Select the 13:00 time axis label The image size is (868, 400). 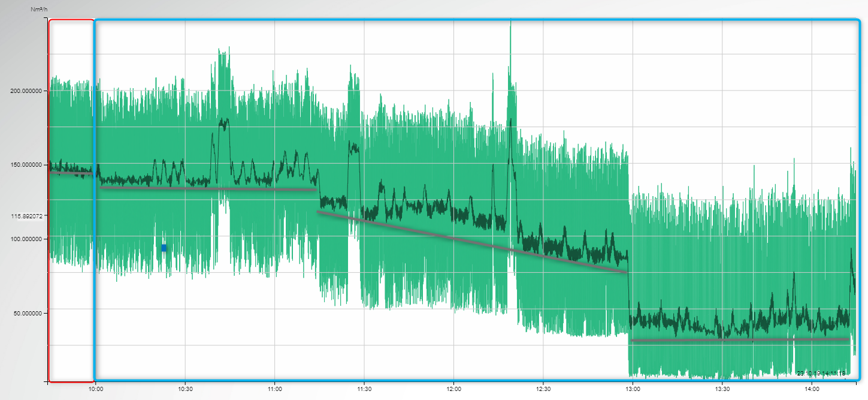tap(633, 389)
